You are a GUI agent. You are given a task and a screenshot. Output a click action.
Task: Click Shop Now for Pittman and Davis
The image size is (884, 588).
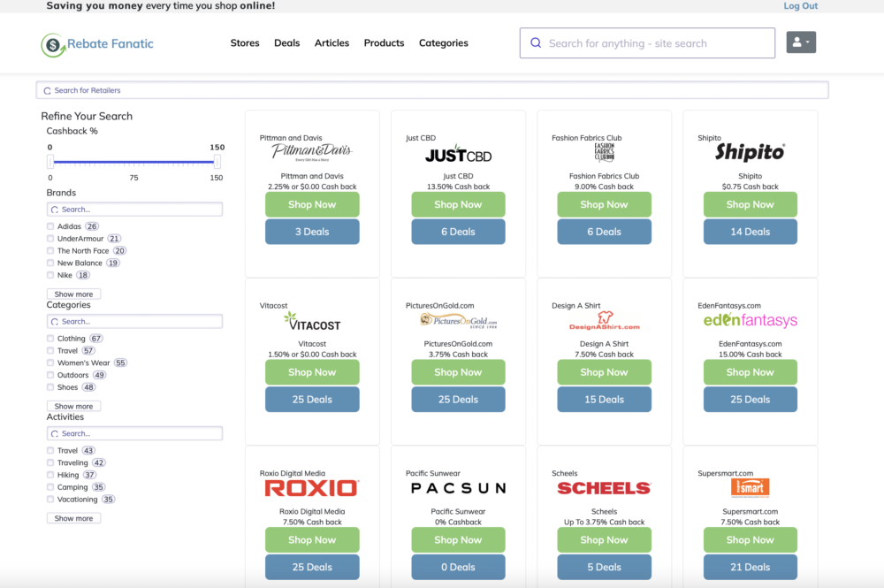(312, 204)
